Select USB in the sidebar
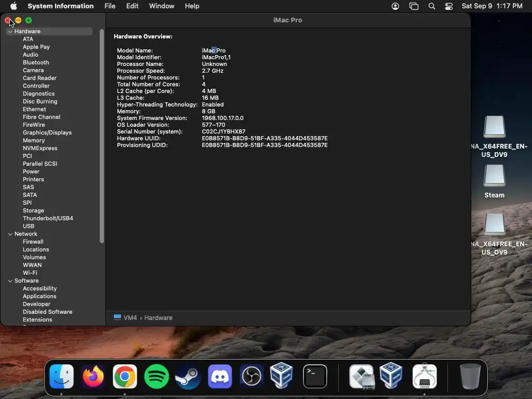532x399 pixels. click(29, 227)
